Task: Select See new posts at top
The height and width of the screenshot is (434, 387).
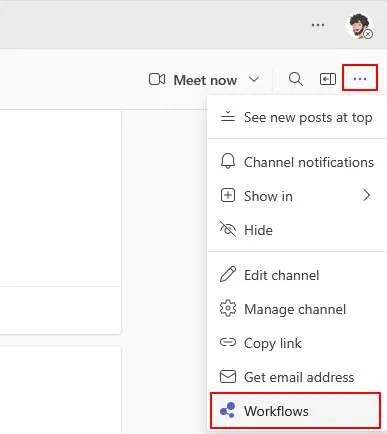Action: pos(296,117)
